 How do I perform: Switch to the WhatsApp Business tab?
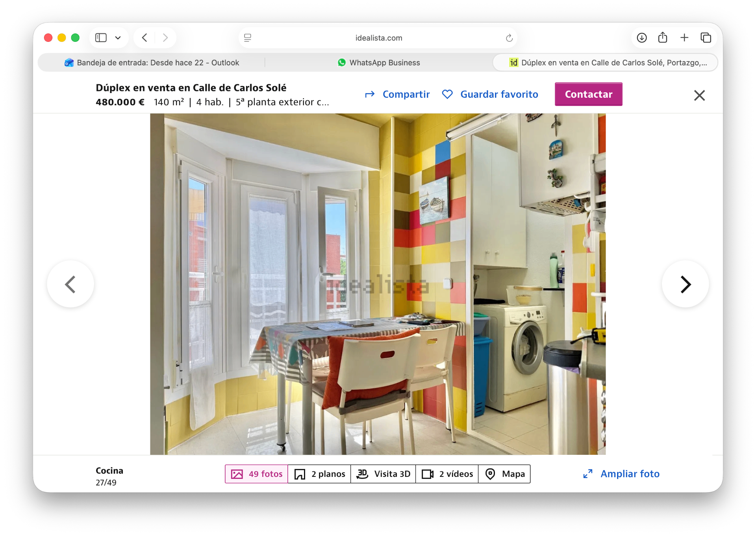click(x=379, y=63)
